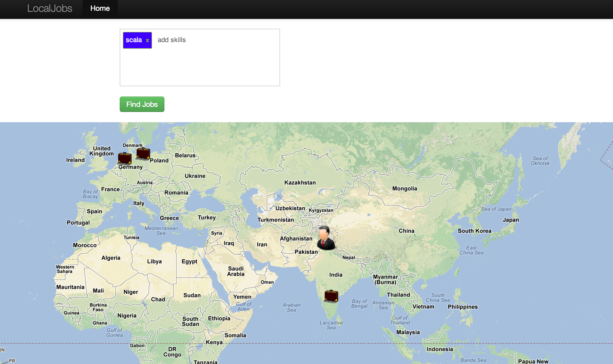Remove the scala skill tag with x
Viewport: 613px width, 364px height.
click(147, 40)
